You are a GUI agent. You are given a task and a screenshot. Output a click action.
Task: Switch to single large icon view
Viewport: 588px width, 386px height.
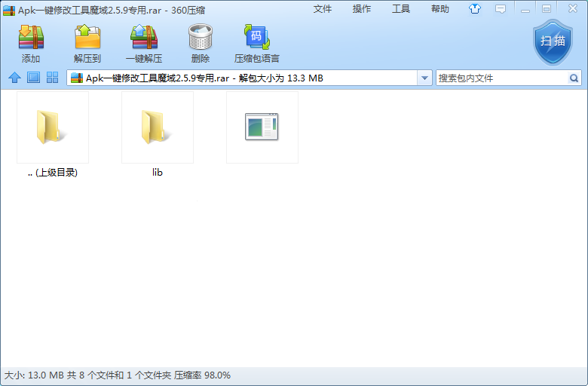(33, 78)
